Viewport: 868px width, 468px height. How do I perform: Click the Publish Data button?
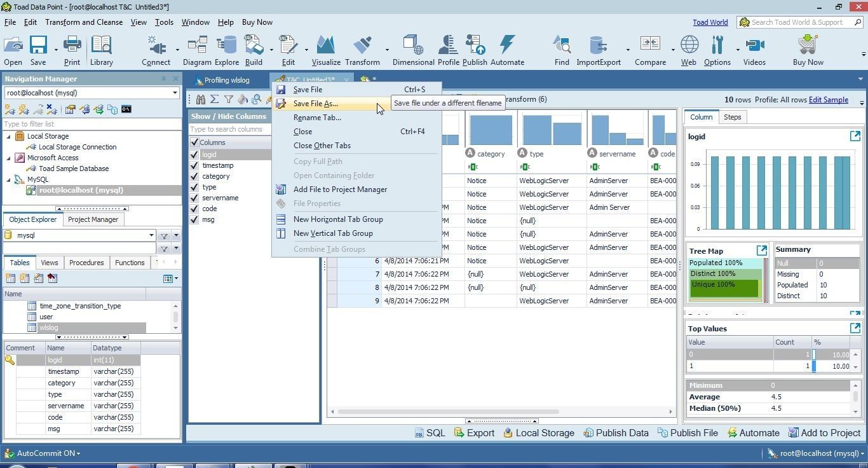(616, 433)
